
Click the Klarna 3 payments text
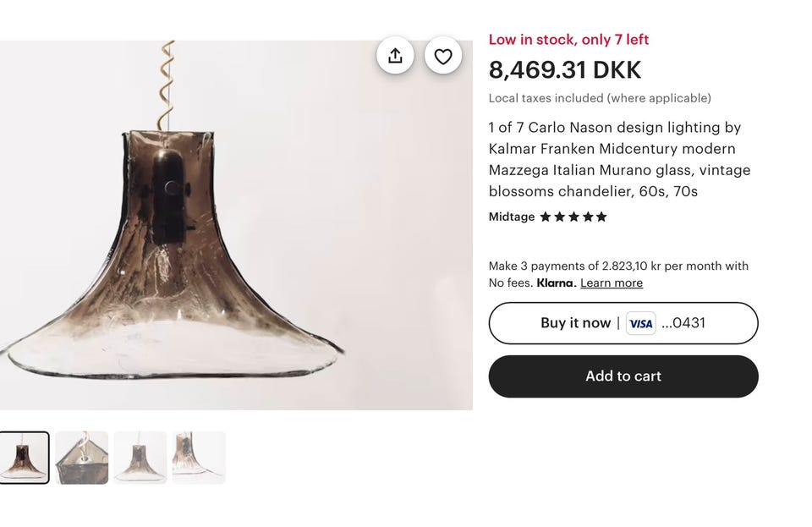click(x=618, y=266)
